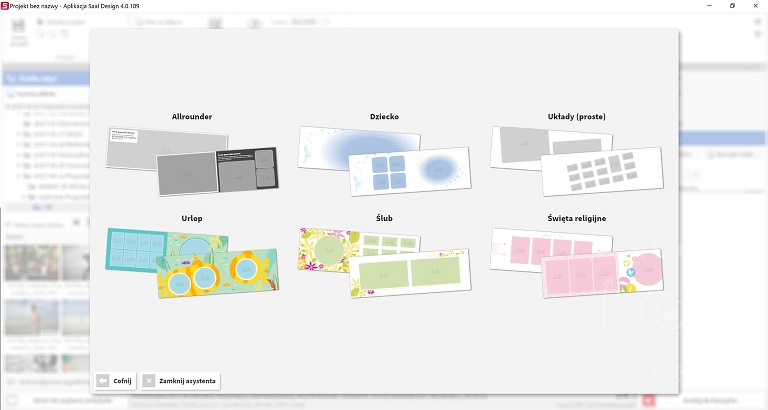Pick the Układy (proste) layout preview
This screenshot has width=768, height=410.
click(577, 161)
